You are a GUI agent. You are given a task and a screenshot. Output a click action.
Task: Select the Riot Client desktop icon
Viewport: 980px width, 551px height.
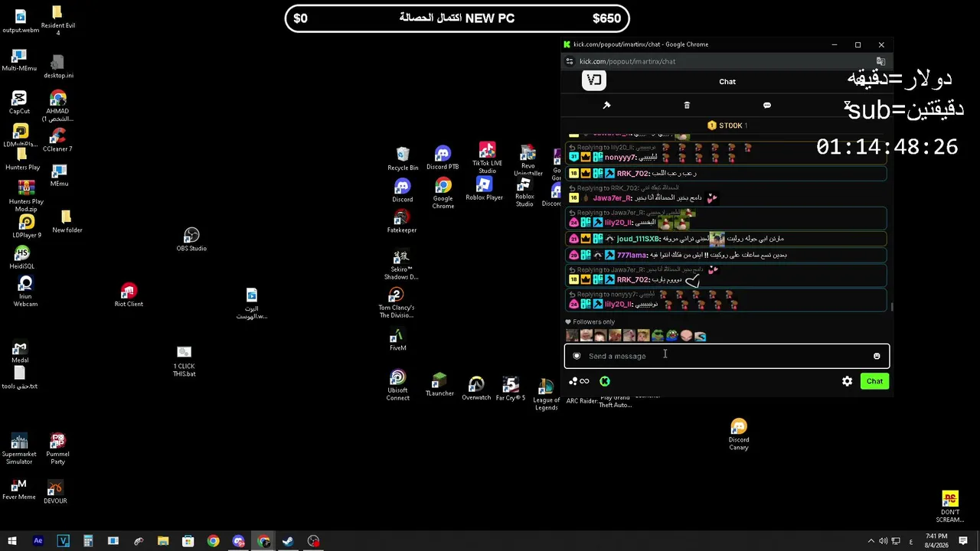129,295
